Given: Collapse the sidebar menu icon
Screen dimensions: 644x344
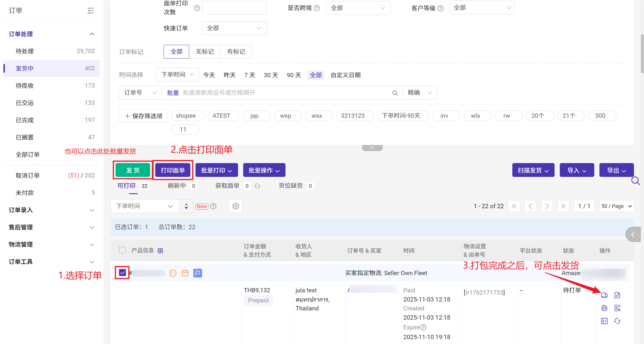Looking at the screenshot, I should pyautogui.click(x=91, y=11).
